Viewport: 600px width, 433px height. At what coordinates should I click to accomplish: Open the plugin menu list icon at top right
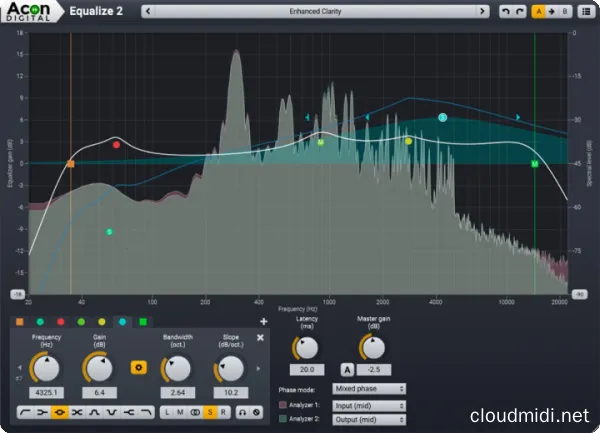click(x=586, y=11)
